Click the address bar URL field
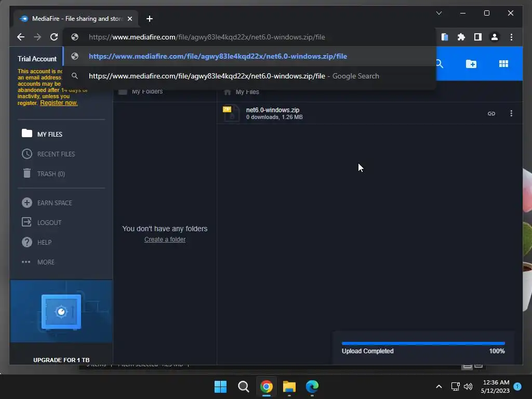532x399 pixels. 249,37
